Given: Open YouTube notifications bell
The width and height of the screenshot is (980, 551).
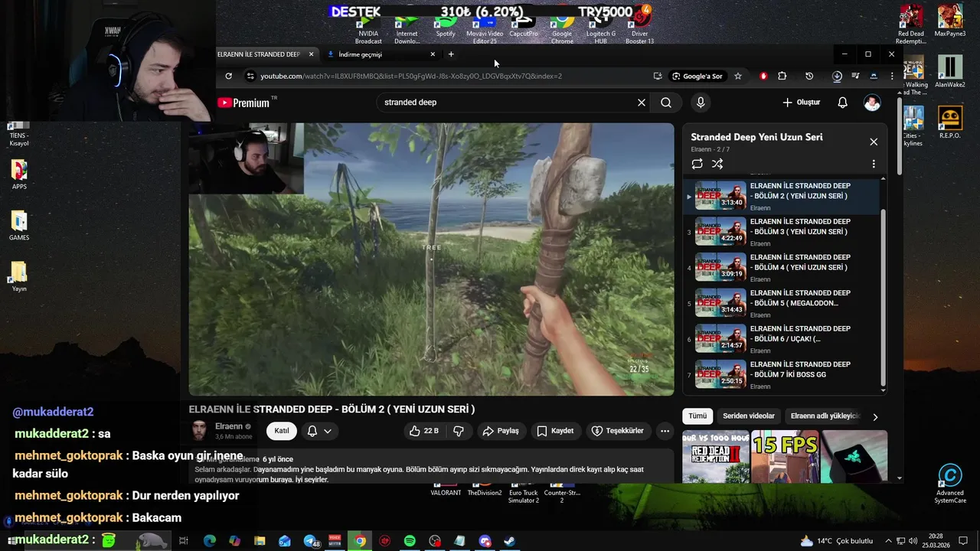Looking at the screenshot, I should coord(842,103).
